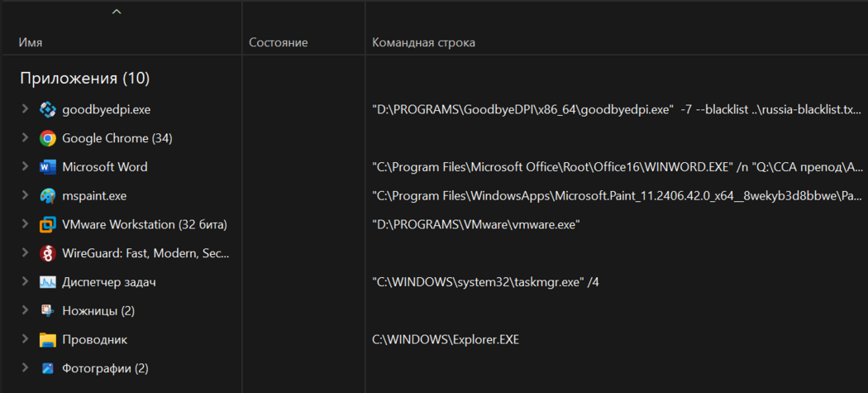Sort by the Командная строка column header
Image resolution: width=868 pixels, height=393 pixels.
(423, 42)
